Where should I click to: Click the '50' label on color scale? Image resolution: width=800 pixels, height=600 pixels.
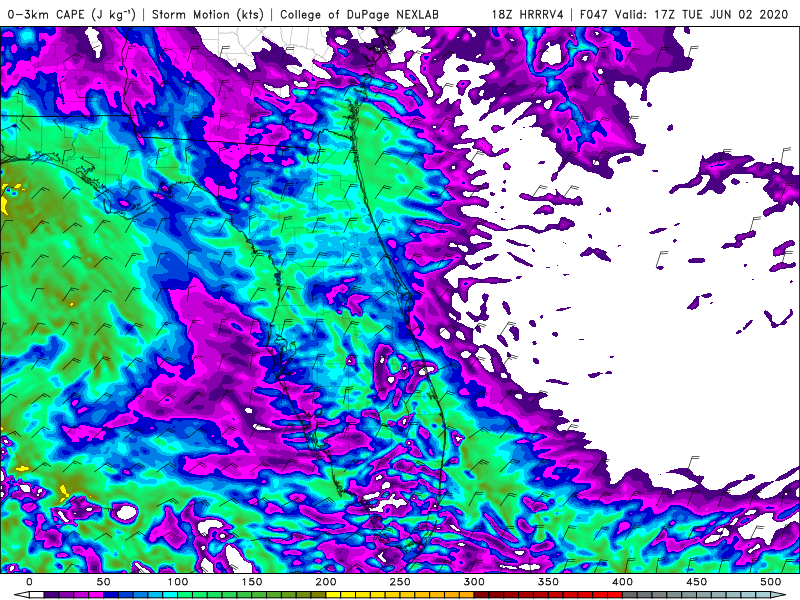pos(104,582)
